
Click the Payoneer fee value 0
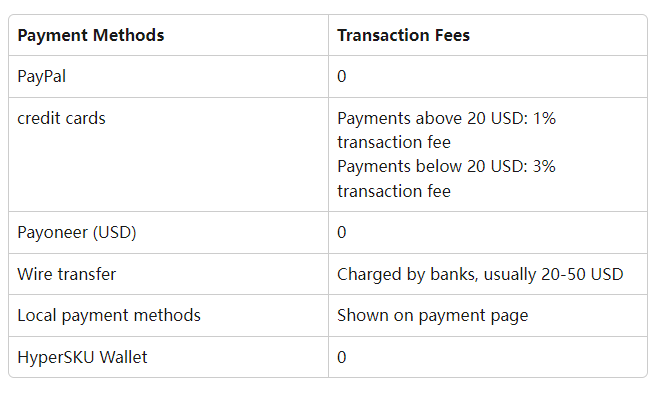[341, 232]
